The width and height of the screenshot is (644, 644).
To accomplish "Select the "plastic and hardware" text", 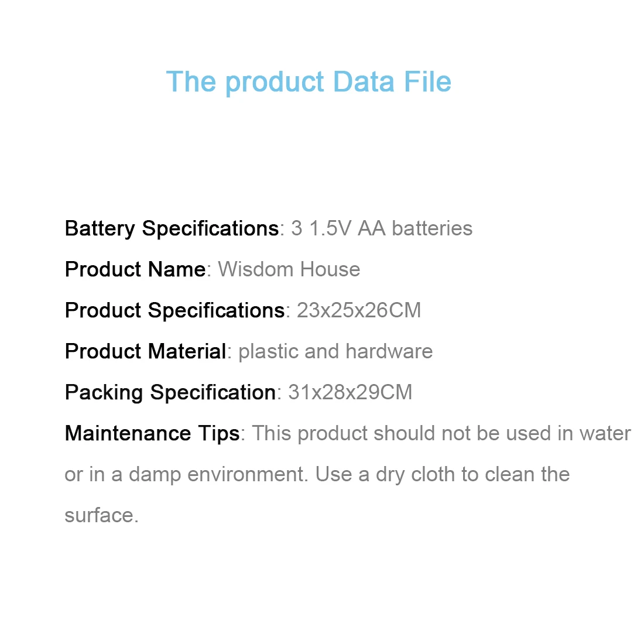I will (335, 351).
